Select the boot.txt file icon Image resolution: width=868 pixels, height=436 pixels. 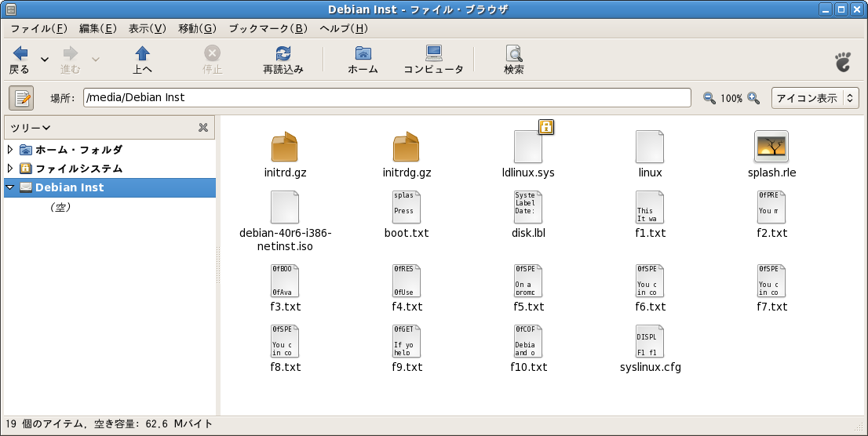click(407, 208)
